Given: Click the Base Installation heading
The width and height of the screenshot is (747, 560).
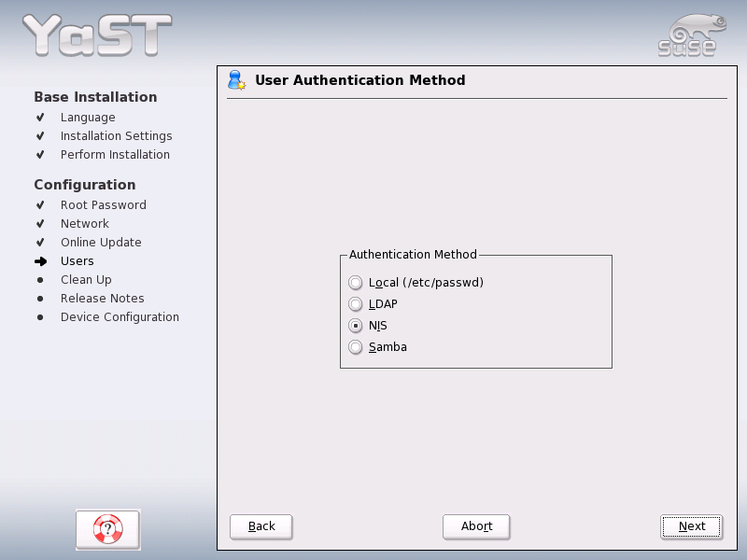Looking at the screenshot, I should pyautogui.click(x=95, y=97).
